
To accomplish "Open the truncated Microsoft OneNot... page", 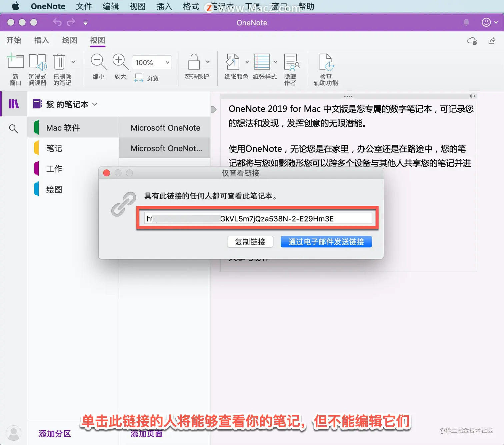I will click(x=165, y=148).
